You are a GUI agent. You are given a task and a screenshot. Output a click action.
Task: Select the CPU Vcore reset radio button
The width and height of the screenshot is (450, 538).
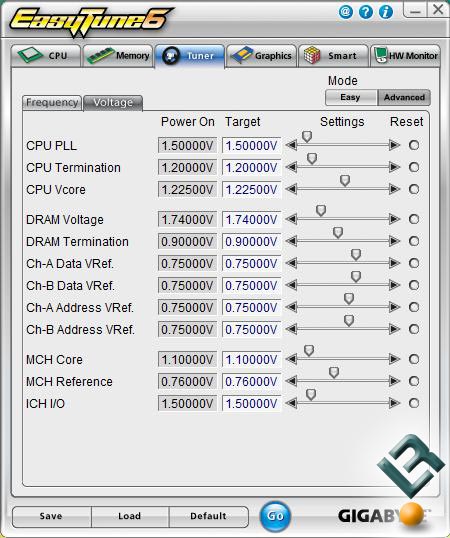point(414,189)
